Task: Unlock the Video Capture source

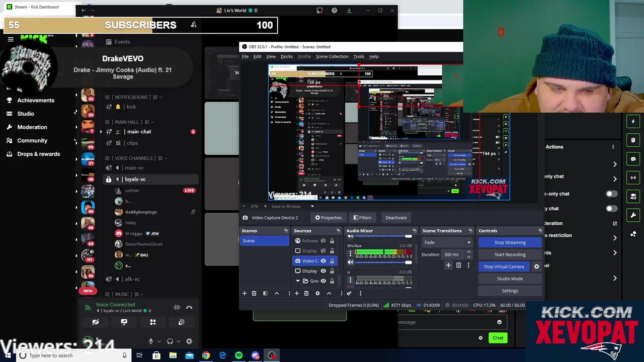Action: [332, 261]
